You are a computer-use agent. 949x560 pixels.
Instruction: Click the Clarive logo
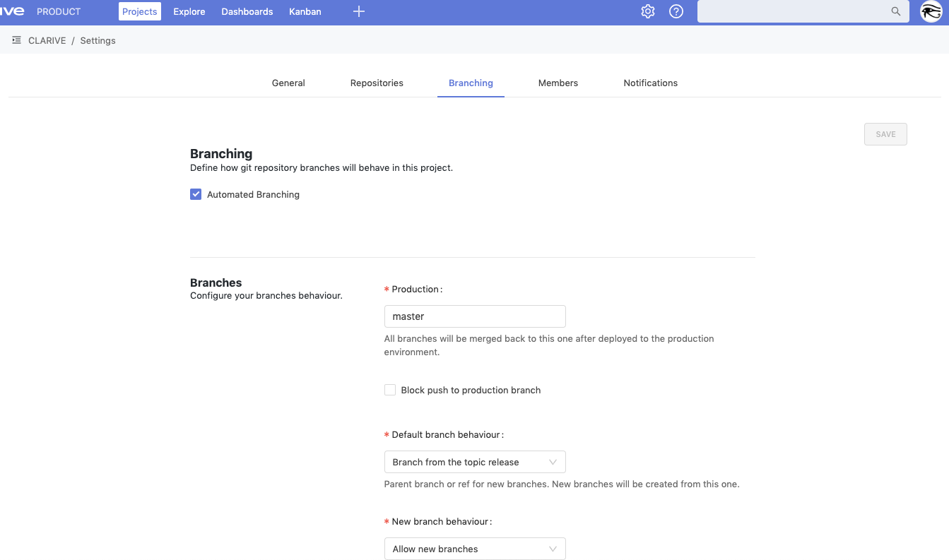point(12,11)
